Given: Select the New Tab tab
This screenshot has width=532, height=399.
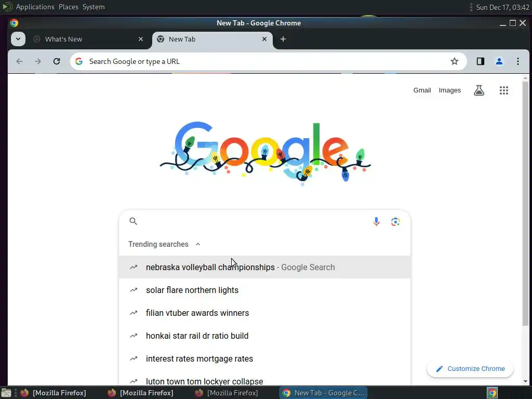Looking at the screenshot, I should pyautogui.click(x=212, y=39).
